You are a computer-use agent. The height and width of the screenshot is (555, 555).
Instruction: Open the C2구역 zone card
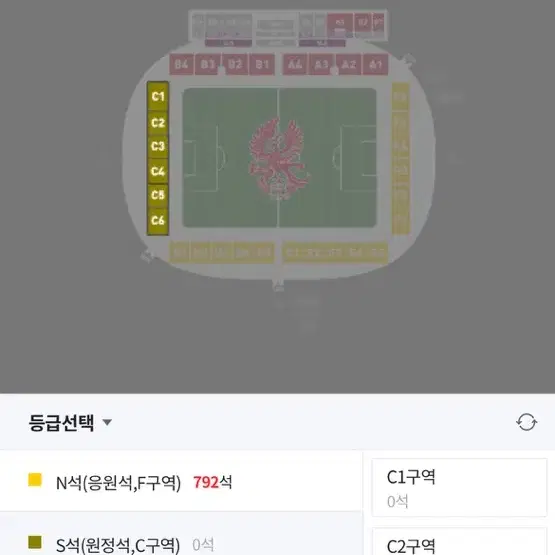459,542
